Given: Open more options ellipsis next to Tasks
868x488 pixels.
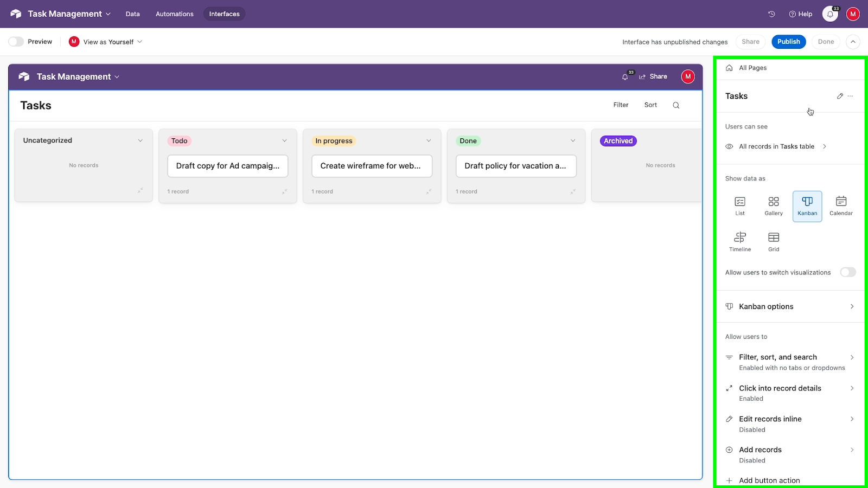Looking at the screenshot, I should point(850,96).
